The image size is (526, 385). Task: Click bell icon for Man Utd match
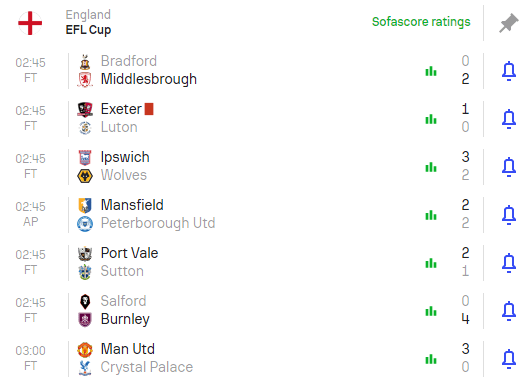coord(509,359)
